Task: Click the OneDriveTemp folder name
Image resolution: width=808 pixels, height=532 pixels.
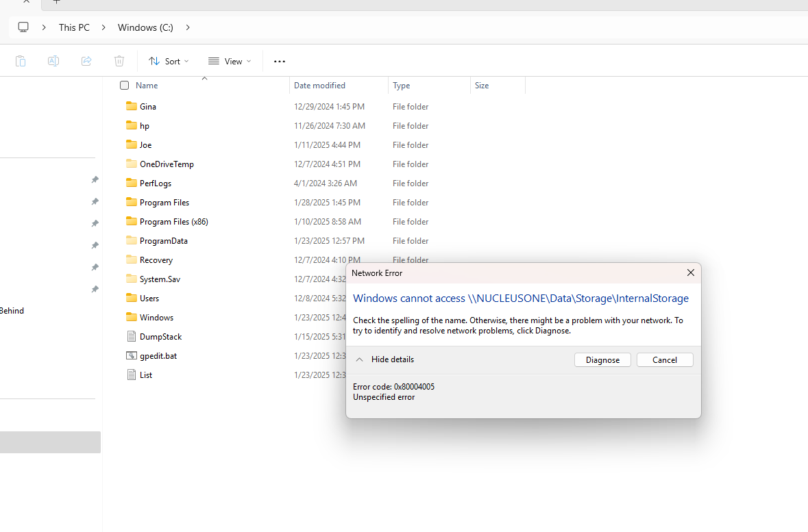Action: [167, 164]
